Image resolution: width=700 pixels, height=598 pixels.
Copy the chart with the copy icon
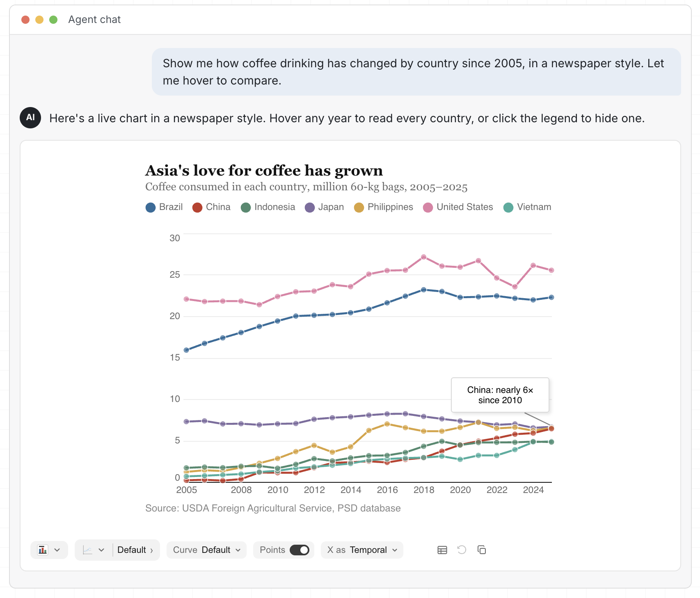click(482, 550)
